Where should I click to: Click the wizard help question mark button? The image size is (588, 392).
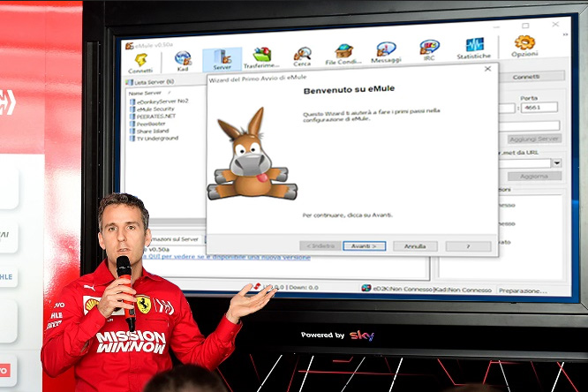tap(468, 246)
